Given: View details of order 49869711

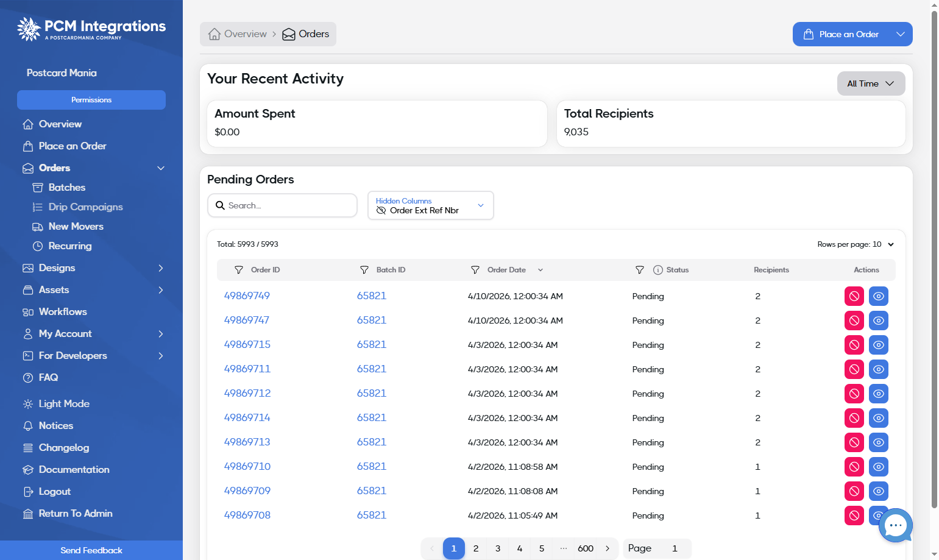Looking at the screenshot, I should (x=879, y=369).
